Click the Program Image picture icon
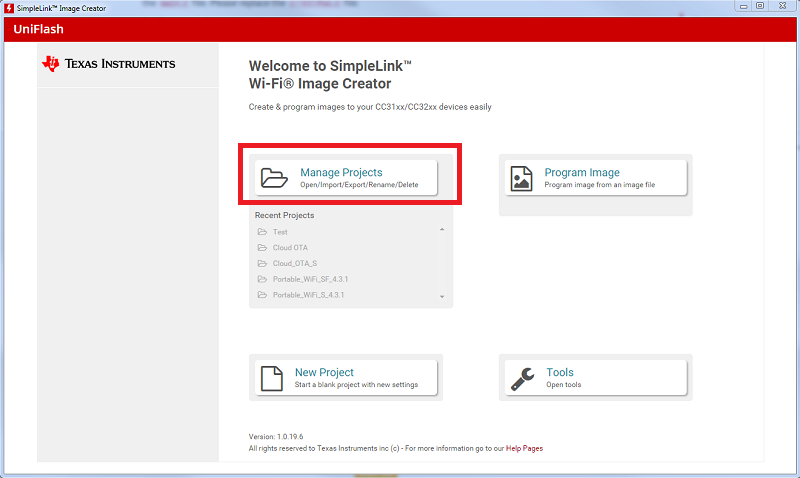The image size is (800, 478). pyautogui.click(x=521, y=178)
